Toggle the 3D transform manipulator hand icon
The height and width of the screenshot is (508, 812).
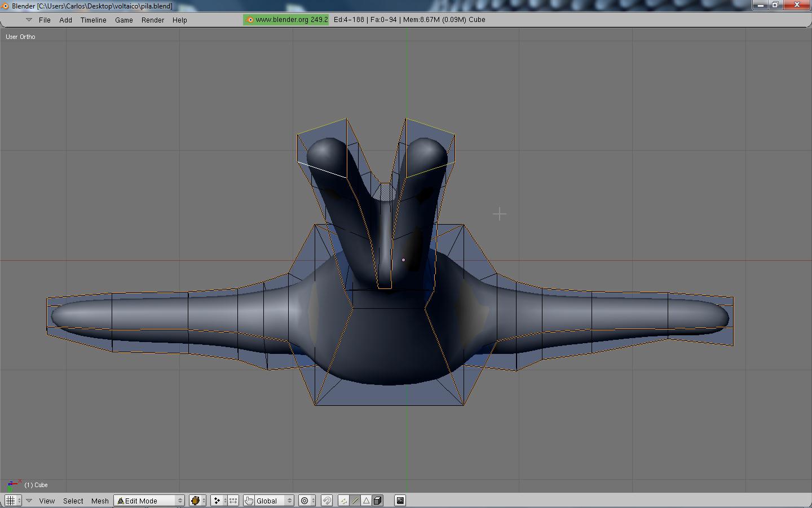tap(249, 501)
